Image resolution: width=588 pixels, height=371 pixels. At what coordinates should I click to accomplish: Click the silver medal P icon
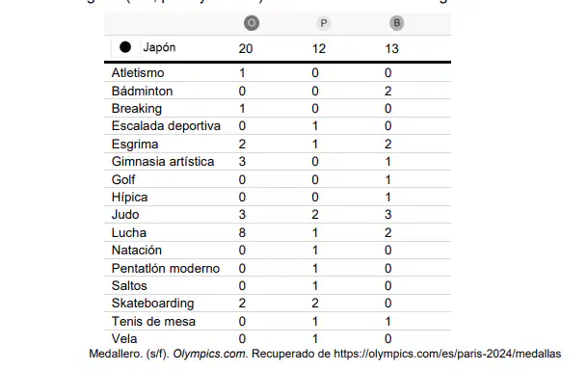pyautogui.click(x=323, y=23)
